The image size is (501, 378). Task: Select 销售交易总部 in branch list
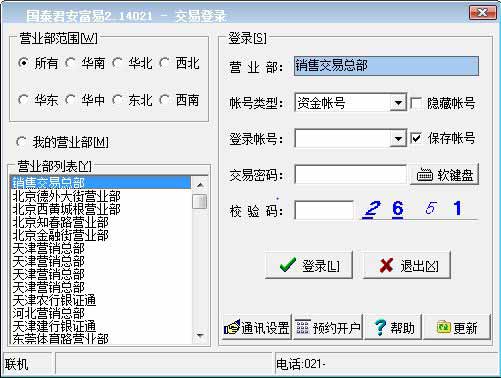[101, 182]
